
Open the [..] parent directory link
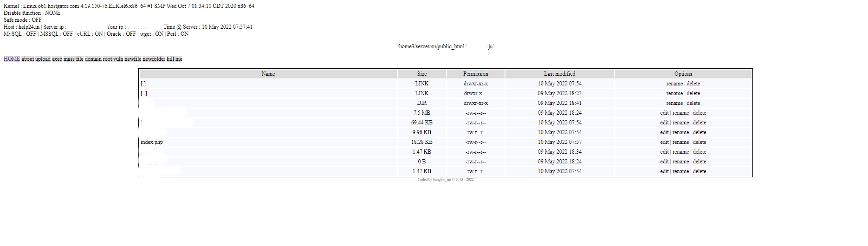tap(144, 93)
